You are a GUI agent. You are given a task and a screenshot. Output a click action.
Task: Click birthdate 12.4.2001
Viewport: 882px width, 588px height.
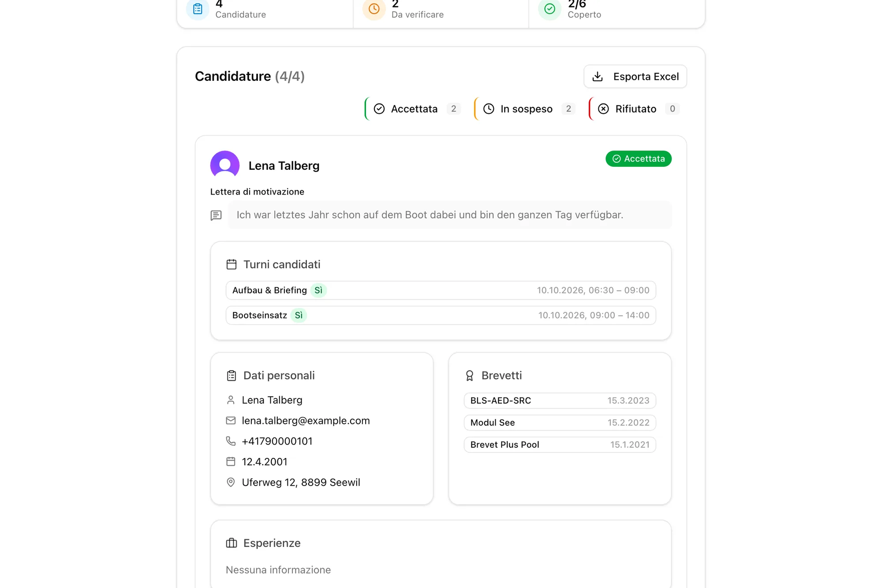[x=265, y=462]
